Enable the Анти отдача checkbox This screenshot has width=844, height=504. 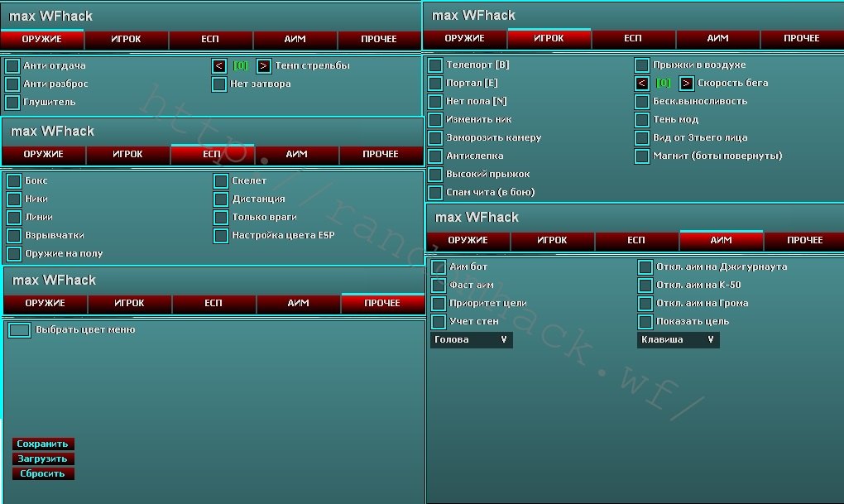pos(12,65)
